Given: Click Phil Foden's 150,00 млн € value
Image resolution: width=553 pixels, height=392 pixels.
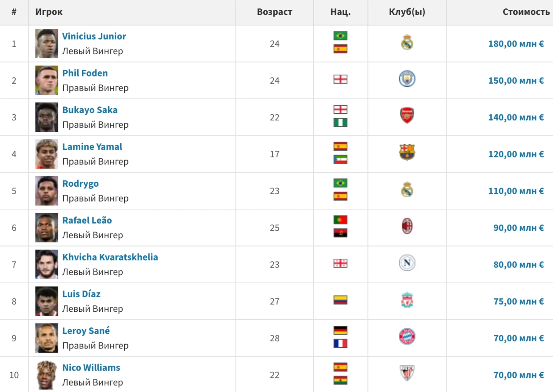Looking at the screenshot, I should click(516, 81).
